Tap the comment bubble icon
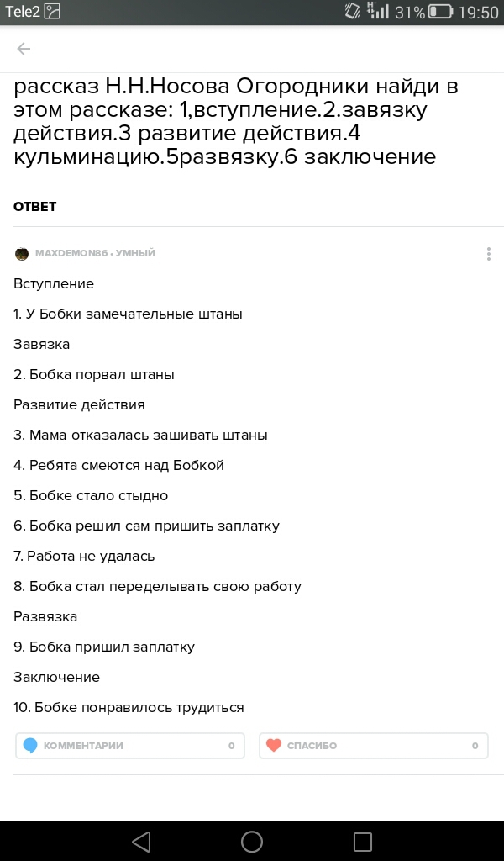The width and height of the screenshot is (504, 861). pos(30,746)
